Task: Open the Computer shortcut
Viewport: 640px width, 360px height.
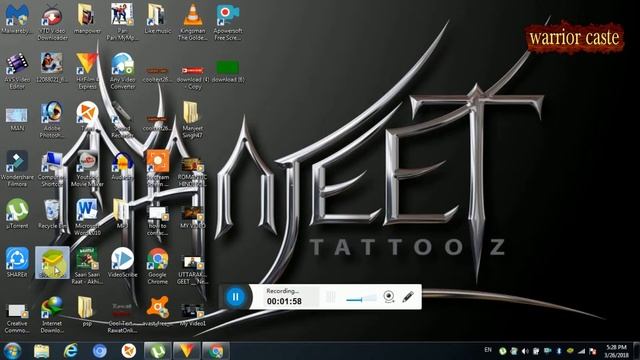Action: pos(52,169)
